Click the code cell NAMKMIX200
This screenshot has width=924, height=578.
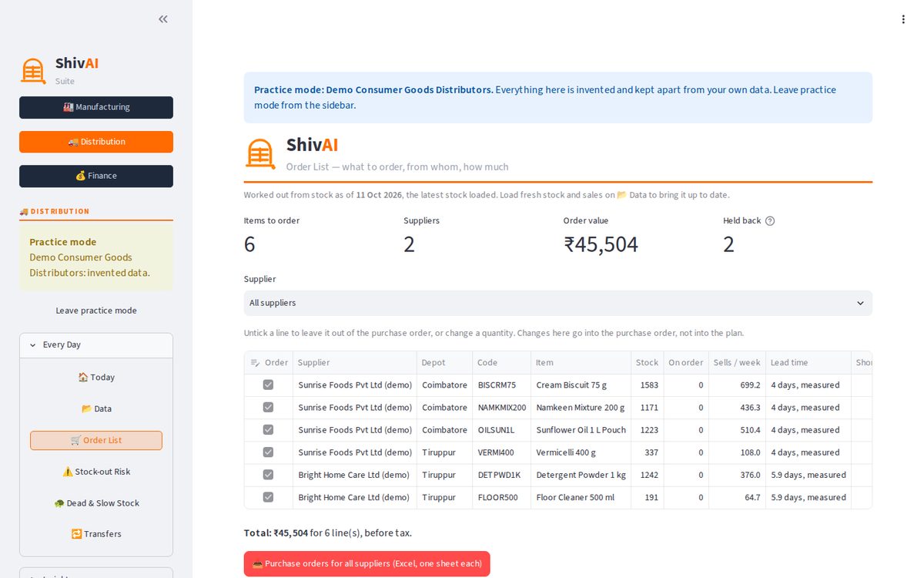pyautogui.click(x=501, y=407)
